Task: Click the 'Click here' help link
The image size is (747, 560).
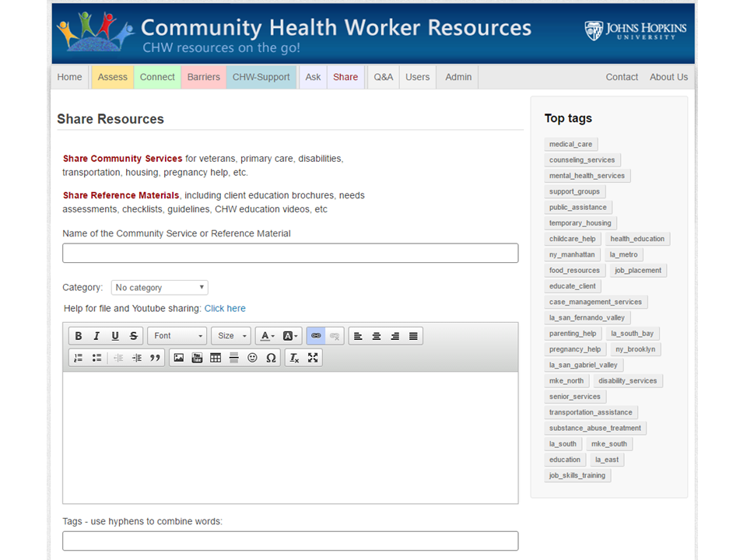Action: 225,309
